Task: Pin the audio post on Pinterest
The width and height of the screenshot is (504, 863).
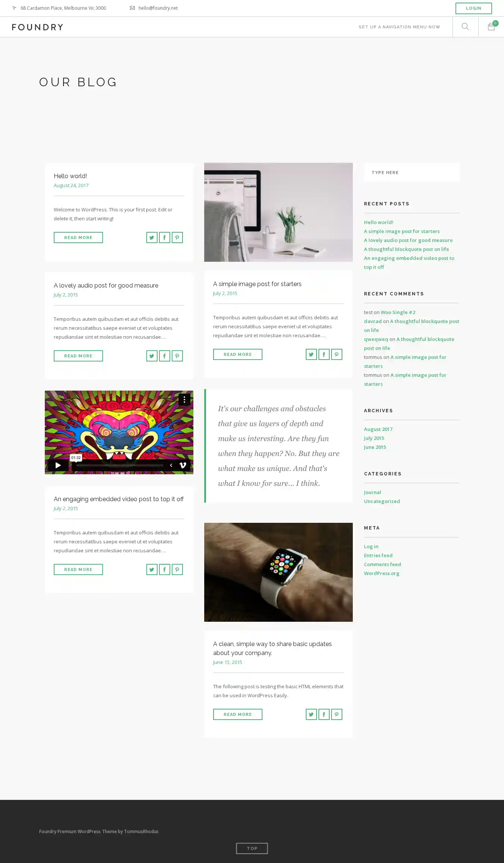Action: tap(177, 356)
